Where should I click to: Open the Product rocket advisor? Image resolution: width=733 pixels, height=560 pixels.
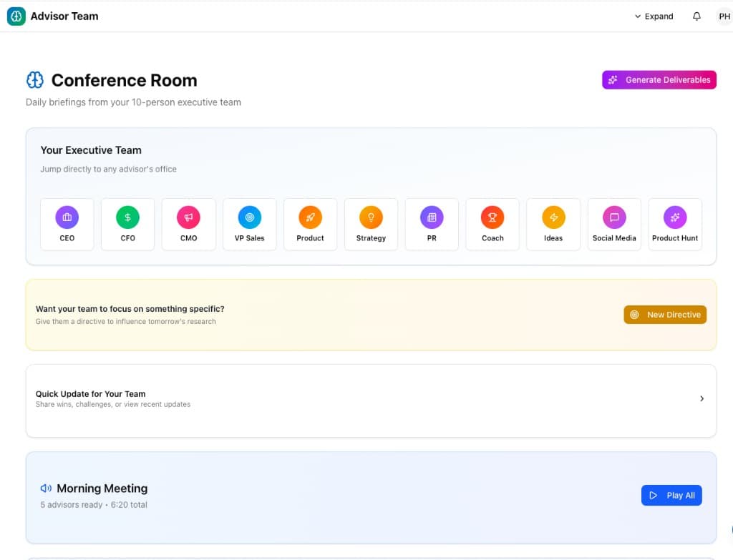tap(311, 225)
